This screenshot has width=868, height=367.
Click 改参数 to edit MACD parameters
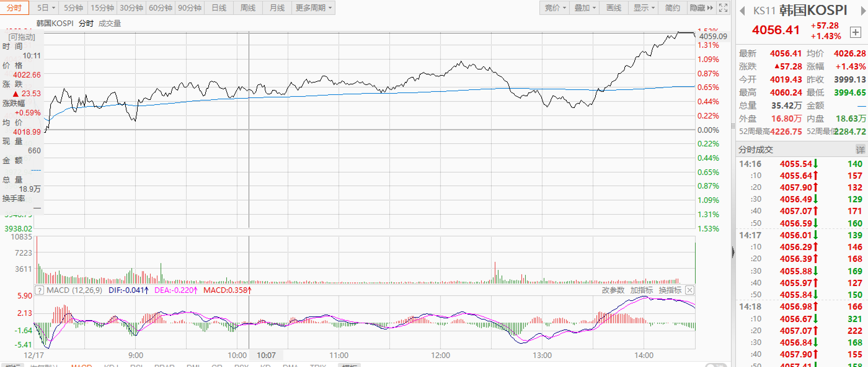613,290
